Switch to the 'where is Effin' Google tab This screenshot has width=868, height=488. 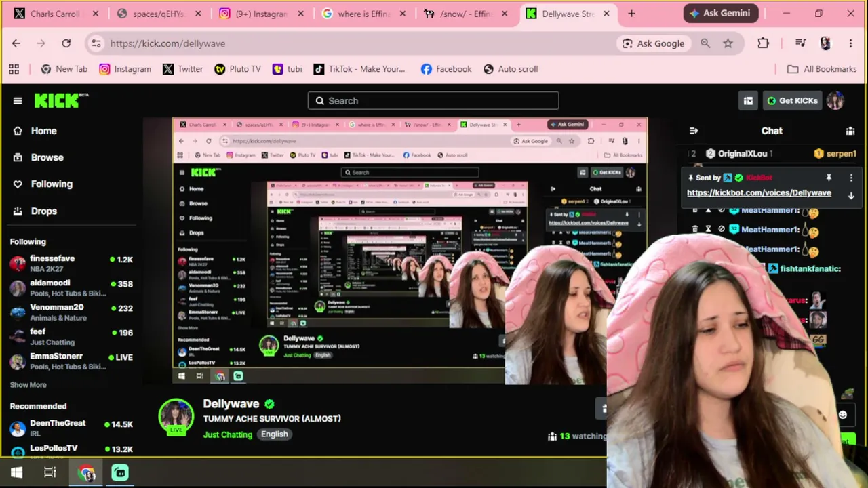click(x=363, y=14)
